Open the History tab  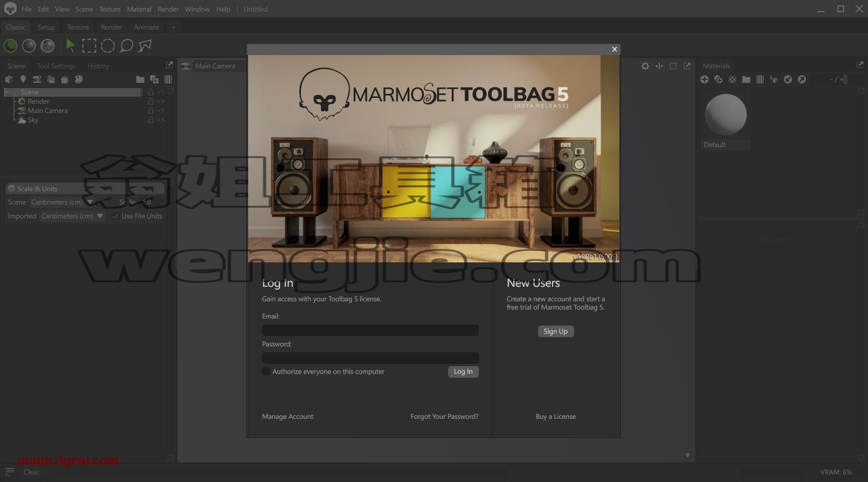[x=98, y=66]
